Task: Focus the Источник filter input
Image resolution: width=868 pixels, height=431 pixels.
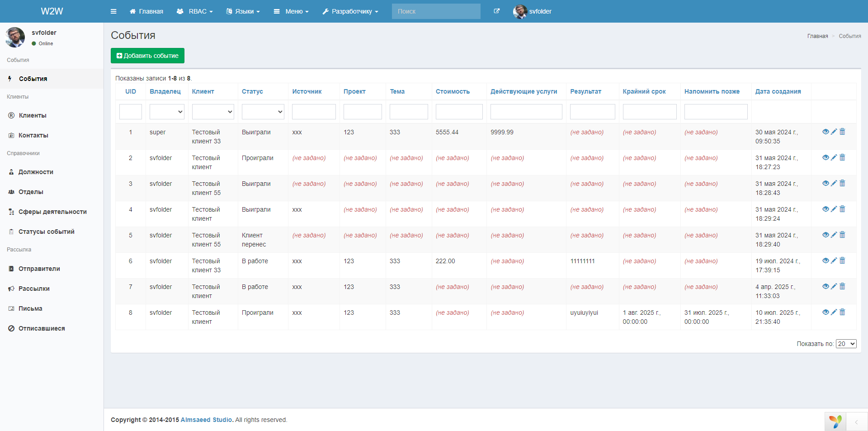Action: [314, 112]
